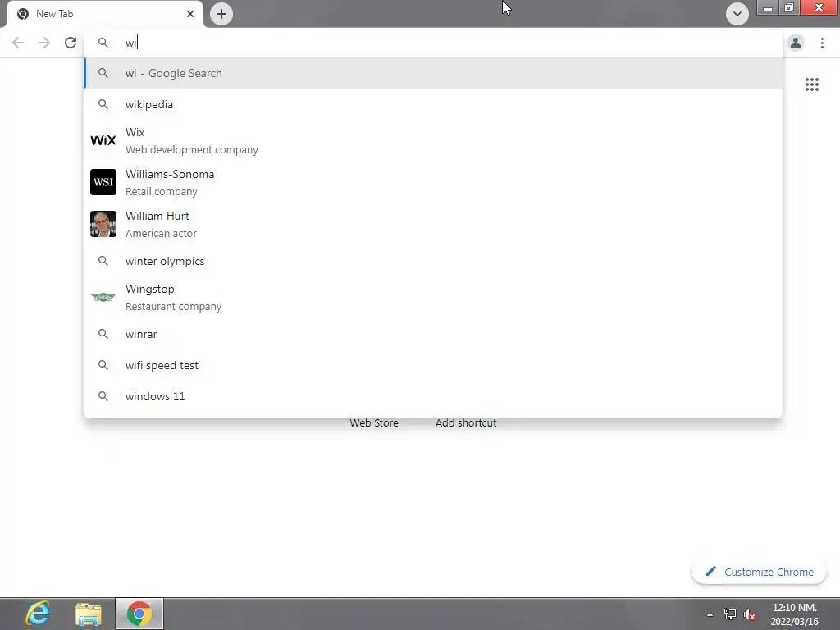Screen dimensions: 840x630
Task: Open the taskbar clock showing 12:10
Action: 794,614
